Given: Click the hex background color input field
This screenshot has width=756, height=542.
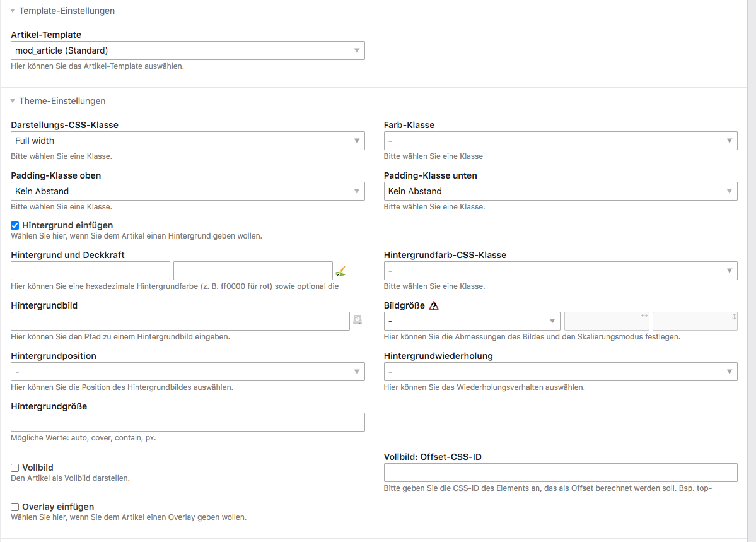Looking at the screenshot, I should click(90, 271).
